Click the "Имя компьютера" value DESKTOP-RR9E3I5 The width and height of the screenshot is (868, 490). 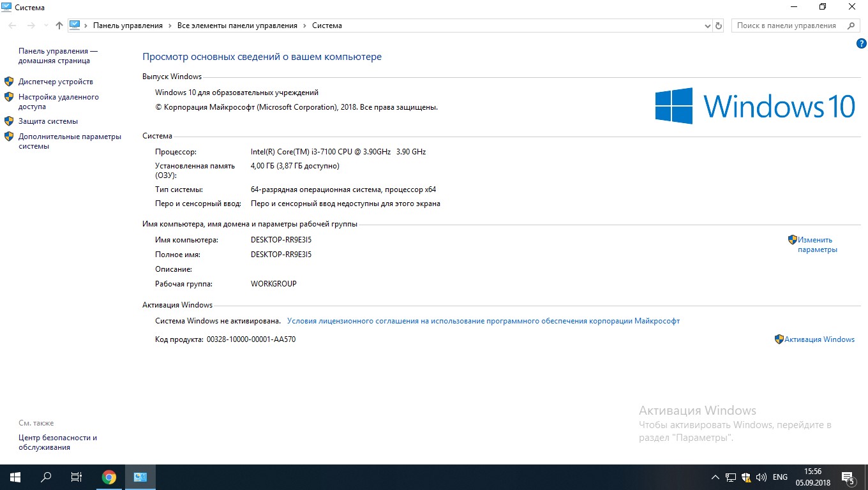pos(281,240)
